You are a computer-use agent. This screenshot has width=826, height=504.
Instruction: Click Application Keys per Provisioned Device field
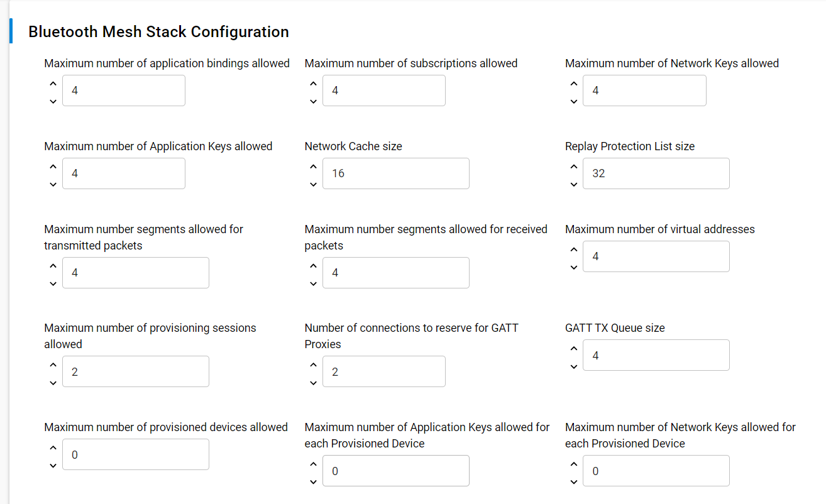(396, 471)
